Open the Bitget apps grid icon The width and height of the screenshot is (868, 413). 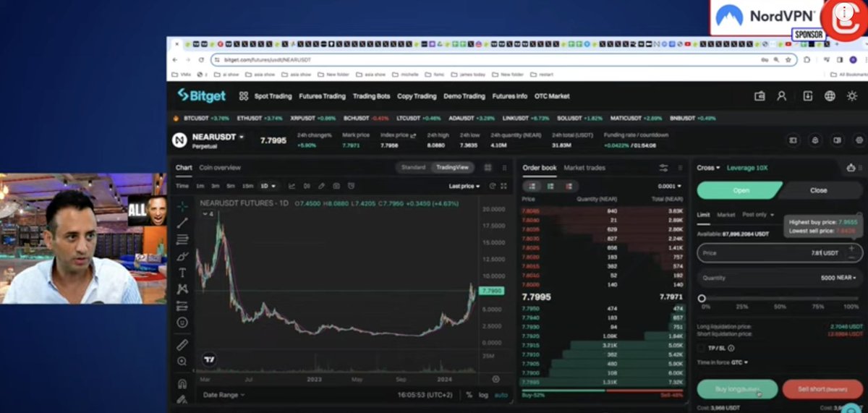pos(244,95)
